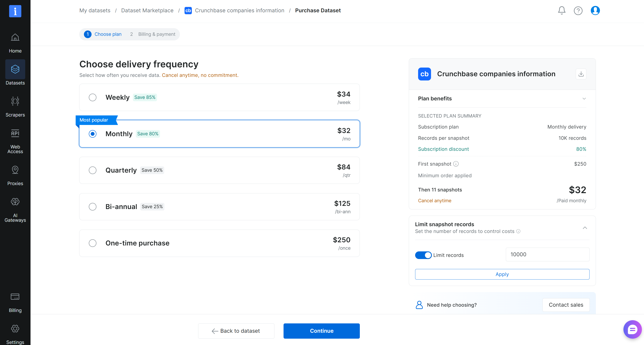The image size is (644, 345).
Task: Open Crunchbase companies information breadcrumb
Action: tap(239, 11)
